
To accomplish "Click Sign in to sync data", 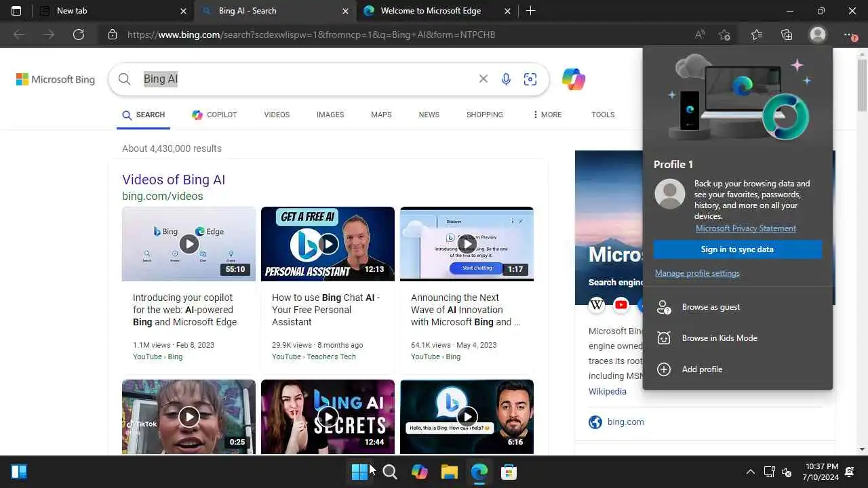I will coord(738,249).
